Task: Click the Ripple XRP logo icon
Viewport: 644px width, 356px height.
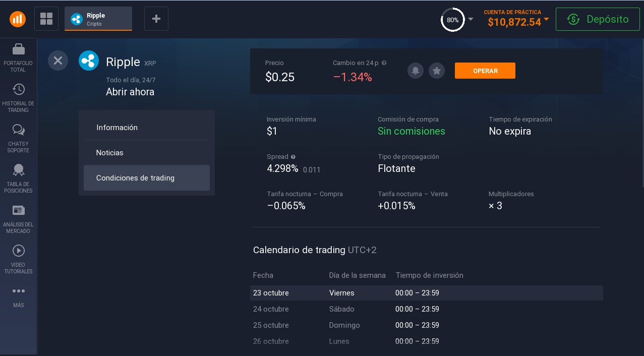Action: 89,61
